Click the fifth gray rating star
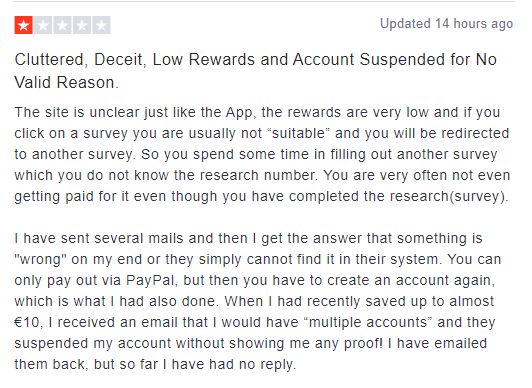This screenshot has width=532, height=388. (101, 25)
